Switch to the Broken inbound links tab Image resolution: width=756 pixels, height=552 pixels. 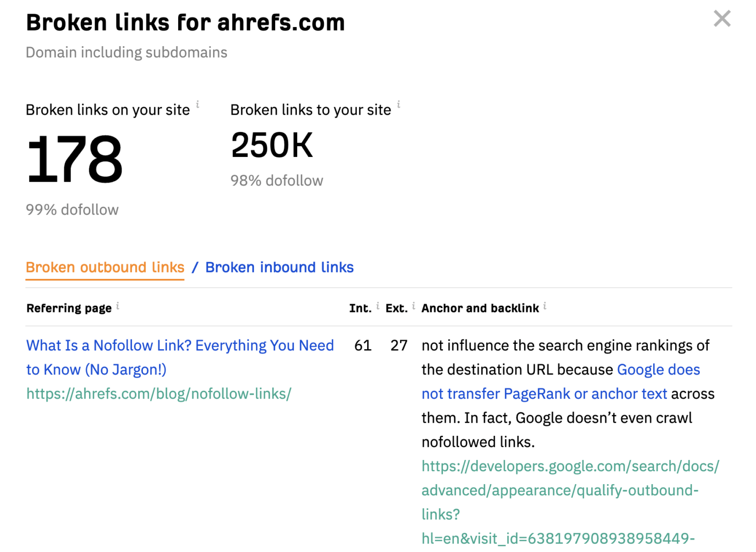(x=279, y=267)
